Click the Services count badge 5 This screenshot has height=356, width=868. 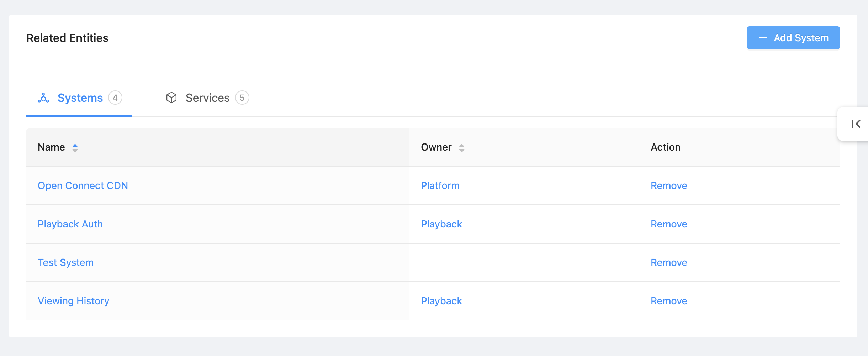tap(242, 98)
